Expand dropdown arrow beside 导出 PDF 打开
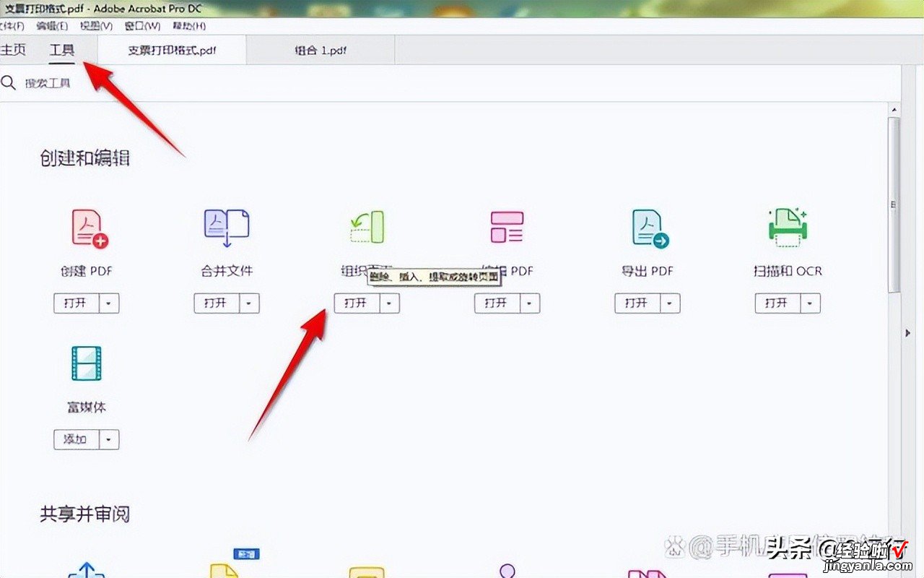The image size is (924, 578). tap(669, 303)
